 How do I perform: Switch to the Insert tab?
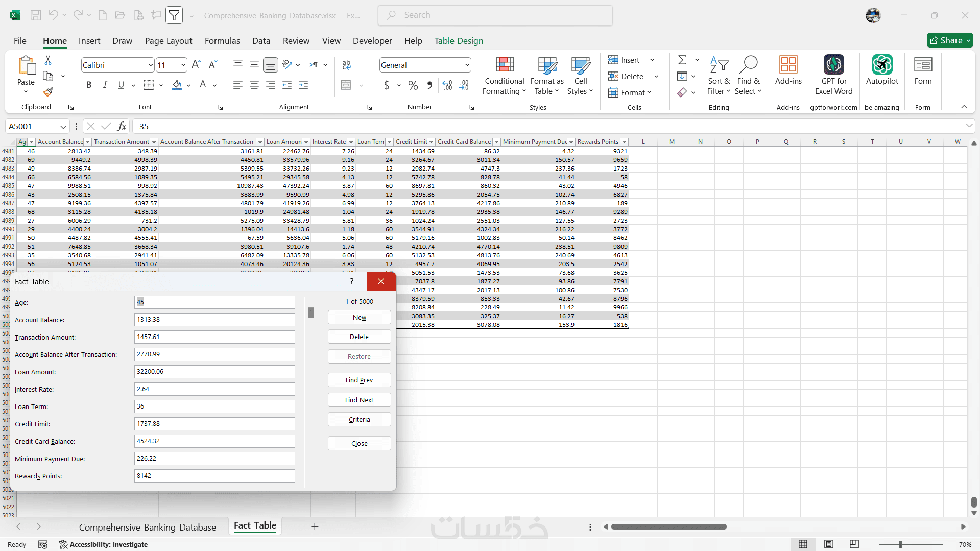coord(89,41)
